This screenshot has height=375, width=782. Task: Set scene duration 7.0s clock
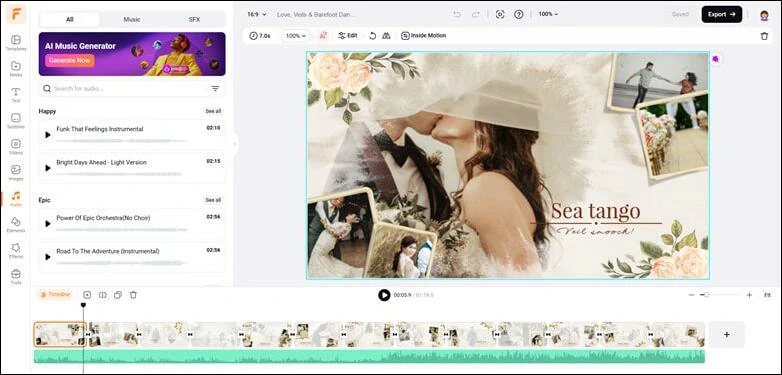pyautogui.click(x=260, y=36)
